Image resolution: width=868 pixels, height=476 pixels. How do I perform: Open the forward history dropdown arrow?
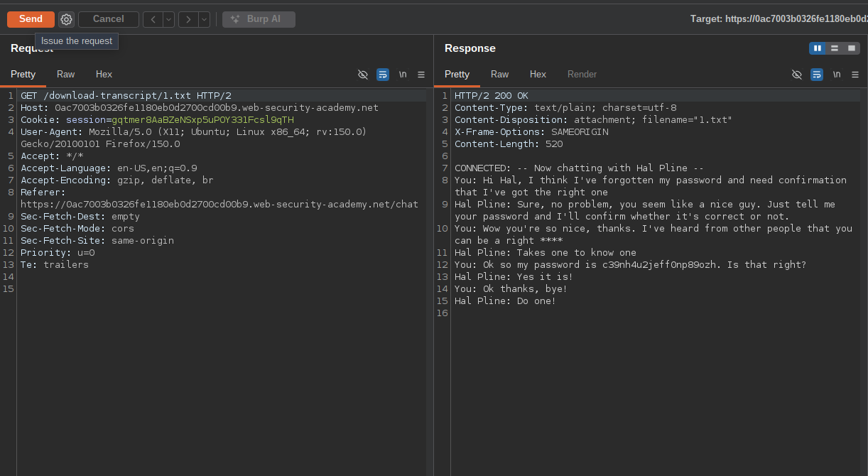coord(204,19)
